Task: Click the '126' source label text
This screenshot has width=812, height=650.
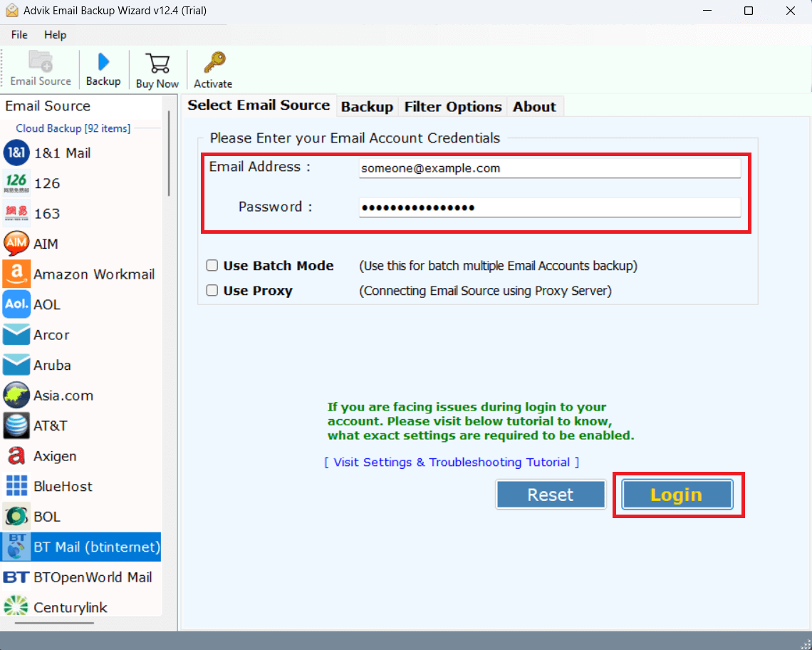Action: pyautogui.click(x=47, y=183)
